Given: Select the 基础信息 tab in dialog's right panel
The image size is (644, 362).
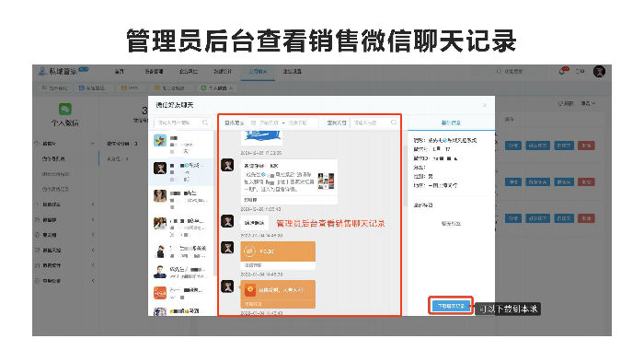Looking at the screenshot, I should click(451, 123).
